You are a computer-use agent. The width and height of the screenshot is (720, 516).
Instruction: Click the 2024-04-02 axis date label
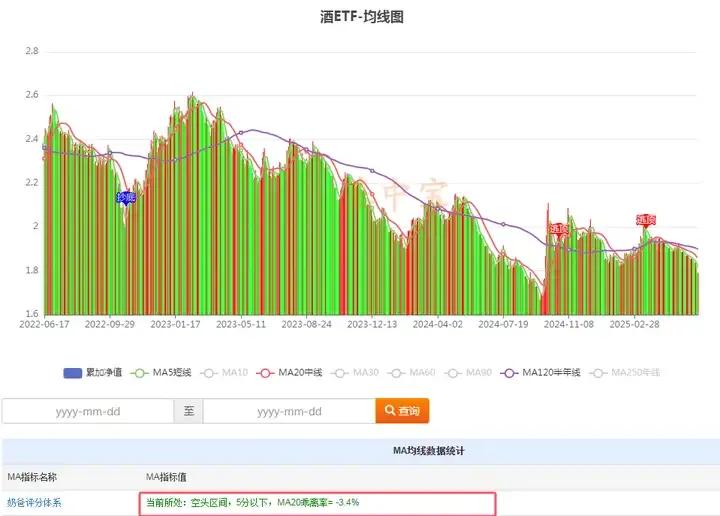[x=438, y=324]
